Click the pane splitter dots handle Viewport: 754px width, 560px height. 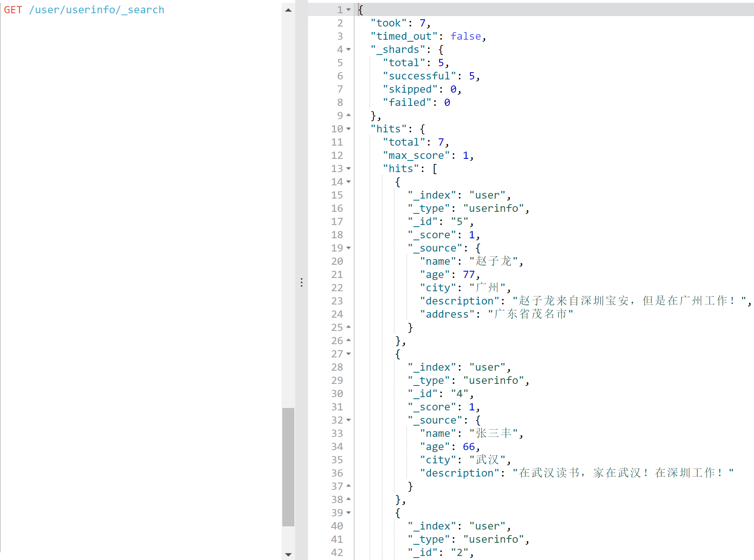302,282
